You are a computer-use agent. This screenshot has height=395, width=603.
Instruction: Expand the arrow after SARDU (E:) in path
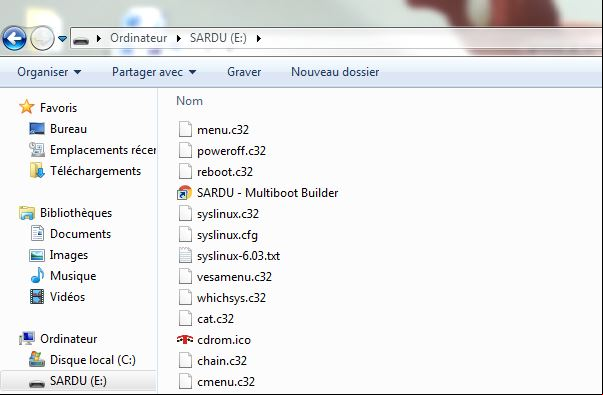258,38
